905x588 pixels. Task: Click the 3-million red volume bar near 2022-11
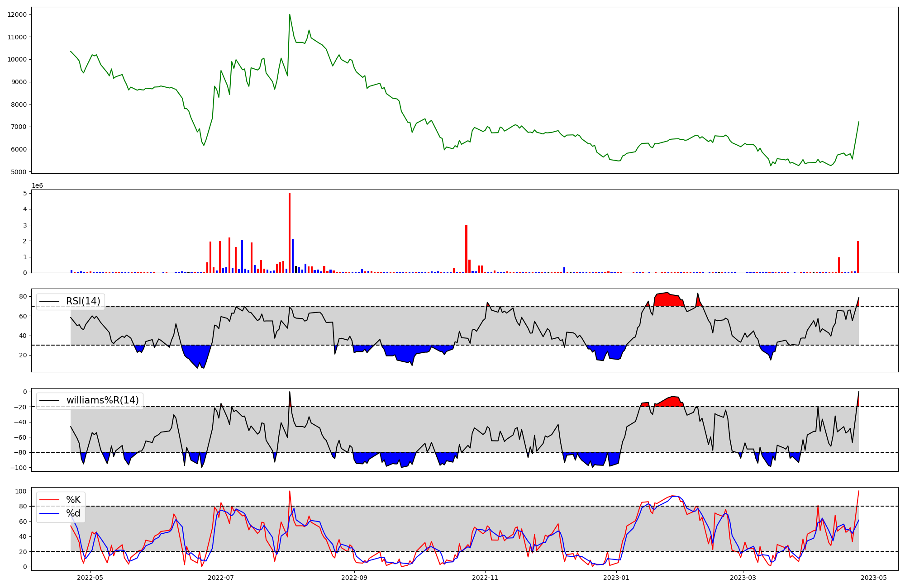[466, 249]
